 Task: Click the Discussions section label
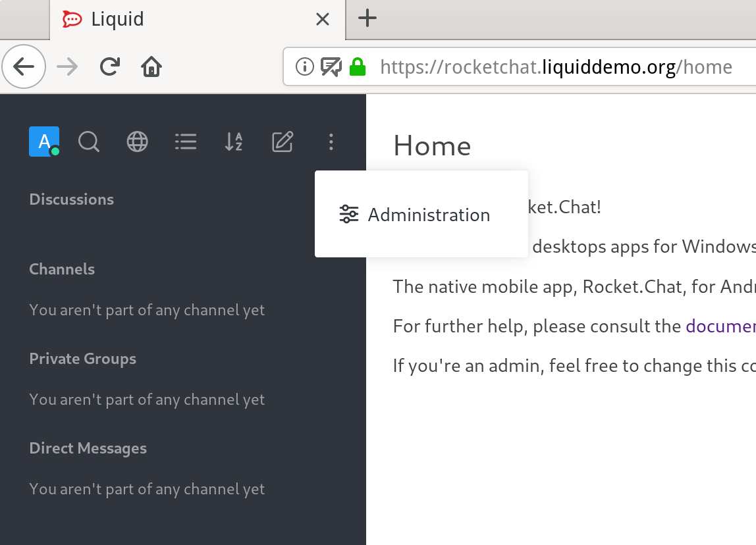point(71,199)
